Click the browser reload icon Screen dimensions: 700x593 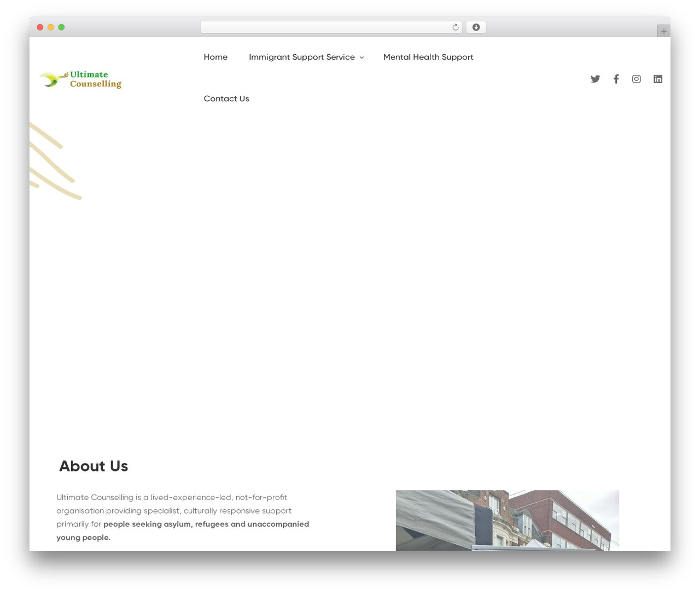pyautogui.click(x=455, y=27)
